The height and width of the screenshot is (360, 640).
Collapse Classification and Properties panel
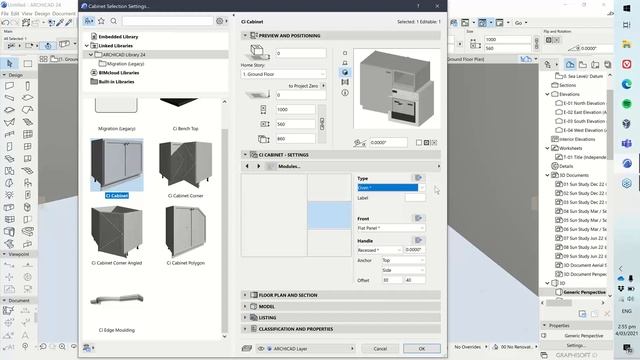coord(245,329)
